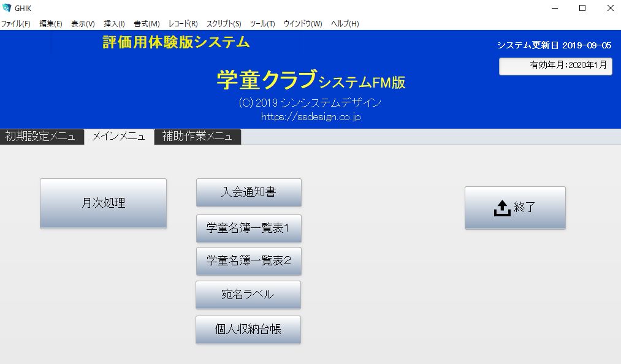Select the メインメニュ tab
Viewport: 621px width, 364px height.
[x=119, y=137]
